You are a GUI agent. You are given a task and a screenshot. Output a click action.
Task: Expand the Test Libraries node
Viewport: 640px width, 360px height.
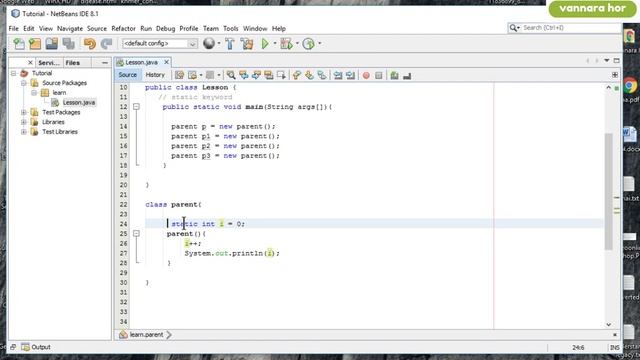[x=24, y=132]
